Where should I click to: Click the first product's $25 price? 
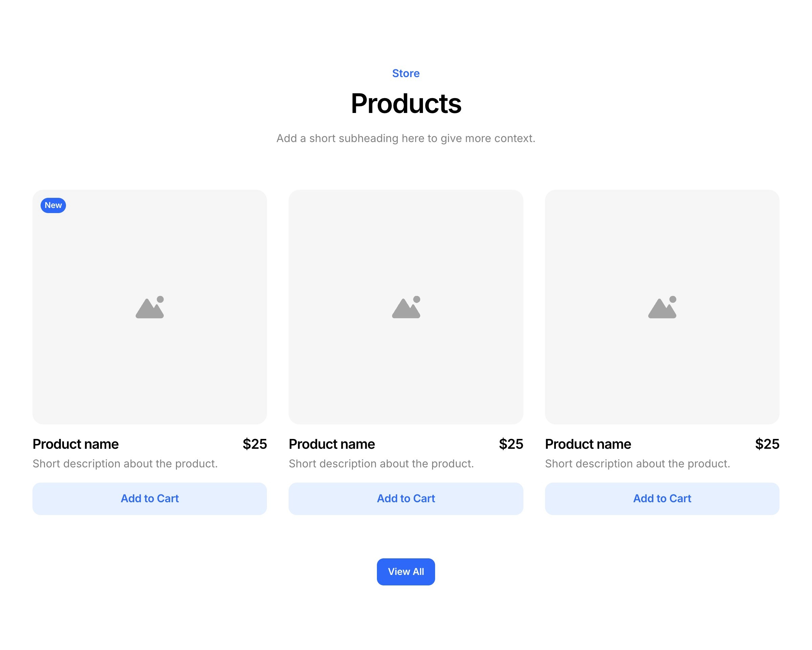[x=255, y=444]
